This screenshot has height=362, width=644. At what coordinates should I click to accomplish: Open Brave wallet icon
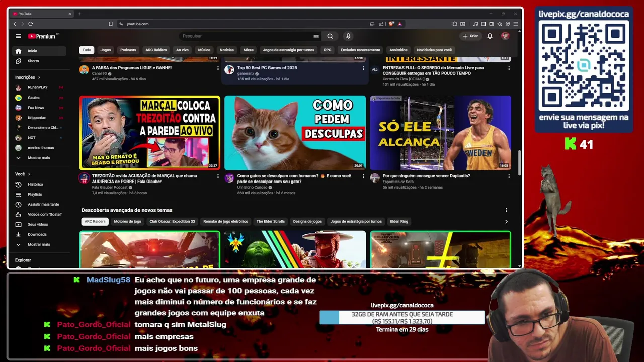(x=492, y=24)
